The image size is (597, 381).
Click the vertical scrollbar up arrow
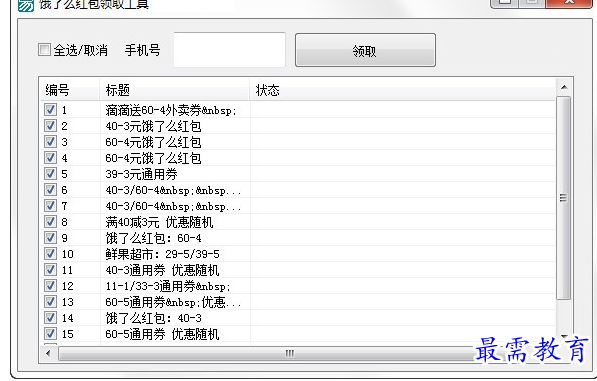coord(564,87)
